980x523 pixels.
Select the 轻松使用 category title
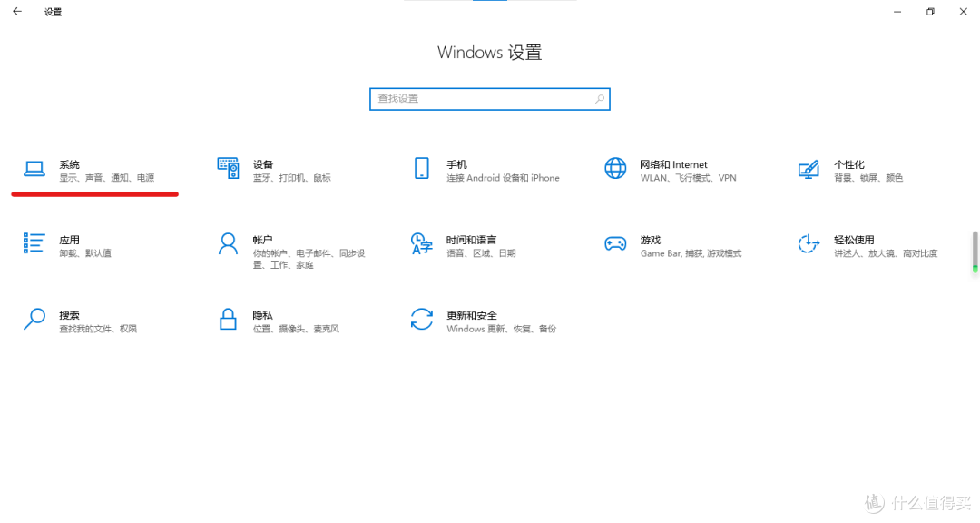[x=855, y=241]
